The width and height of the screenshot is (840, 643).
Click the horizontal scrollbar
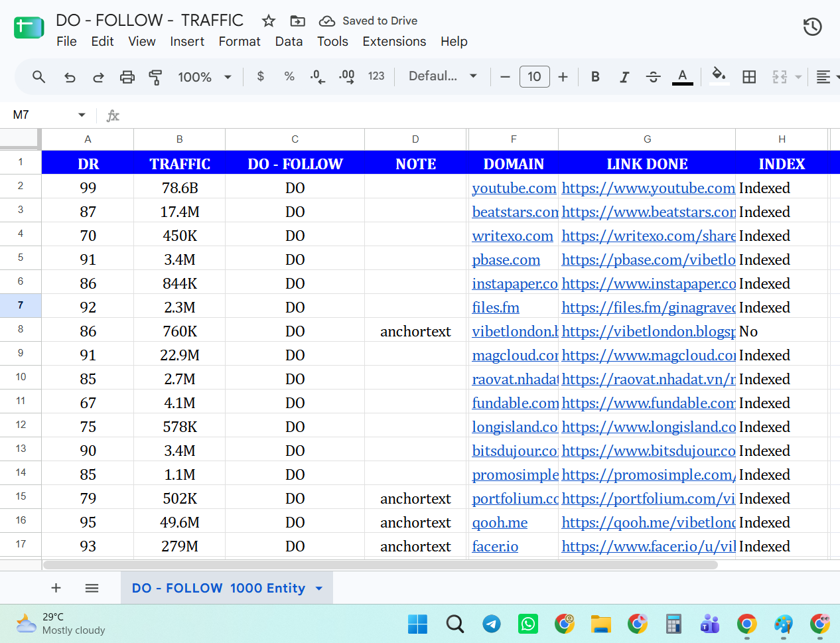pyautogui.click(x=380, y=565)
